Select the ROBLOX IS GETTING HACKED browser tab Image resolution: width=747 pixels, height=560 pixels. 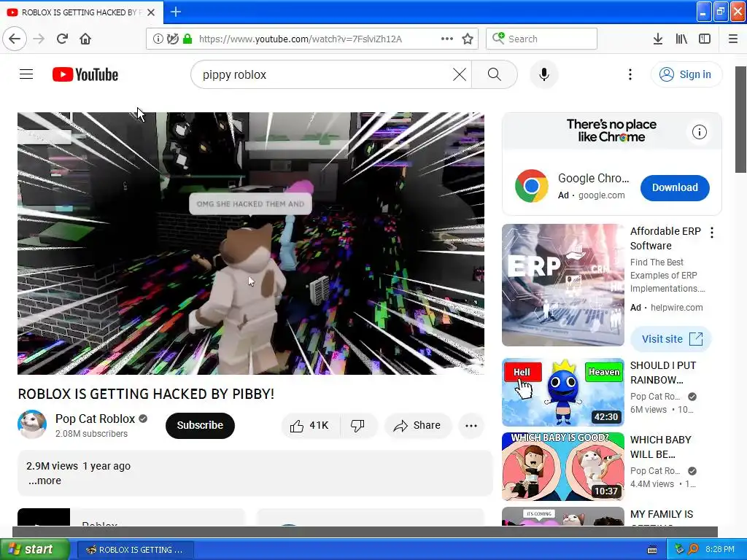click(x=82, y=12)
